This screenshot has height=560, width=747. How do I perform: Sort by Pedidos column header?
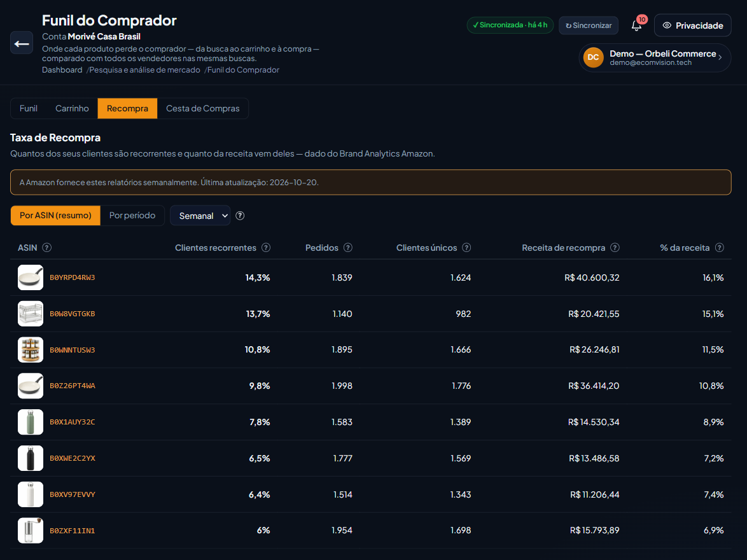(321, 248)
